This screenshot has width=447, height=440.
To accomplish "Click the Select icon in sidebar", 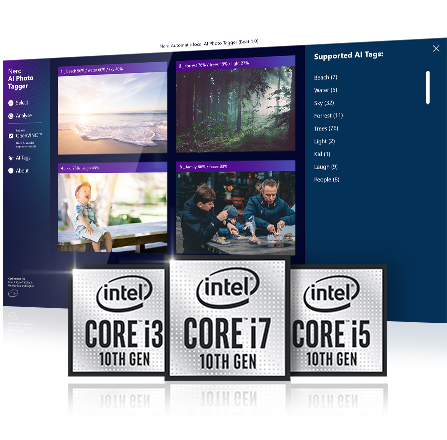I will pyautogui.click(x=11, y=103).
